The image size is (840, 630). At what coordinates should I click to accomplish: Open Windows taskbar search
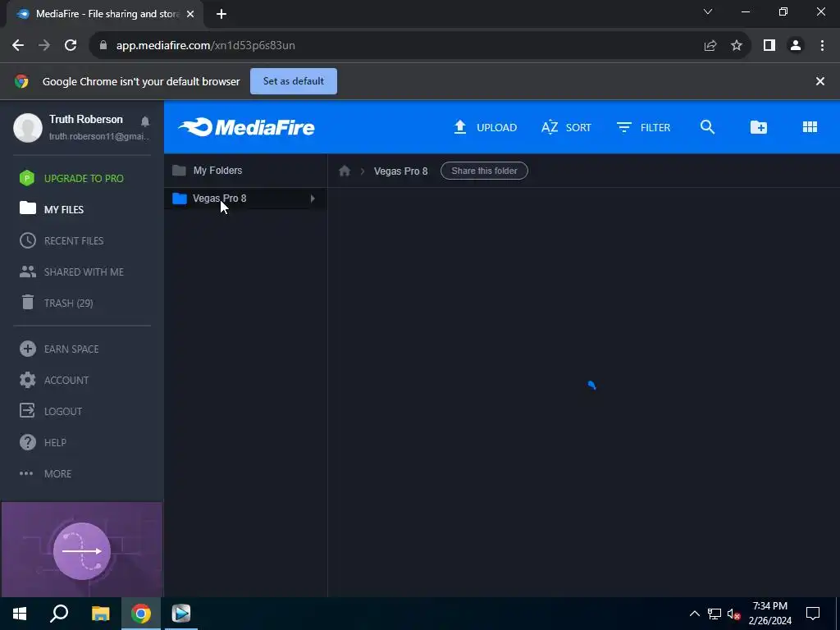[59, 614]
